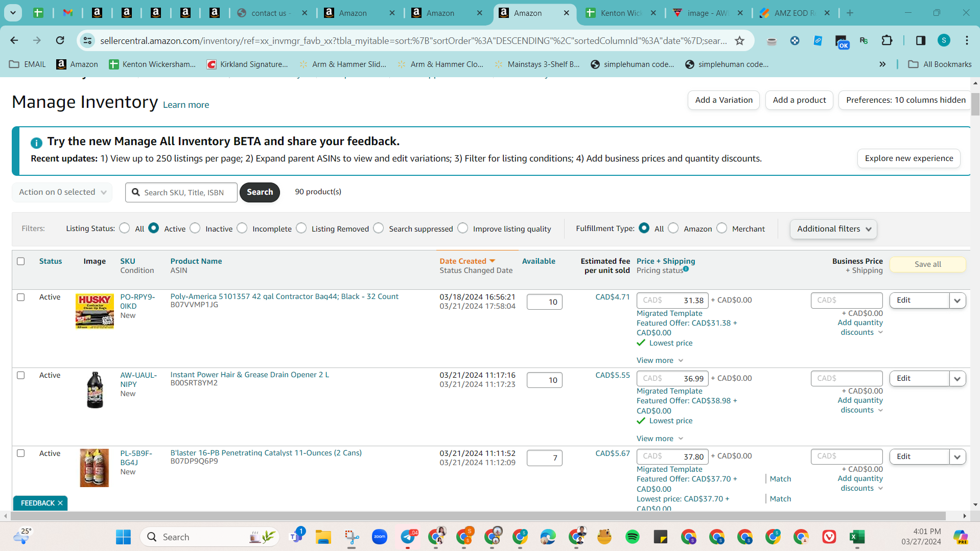
Task: Choose Merchant fulfillment type radio
Action: [721, 228]
